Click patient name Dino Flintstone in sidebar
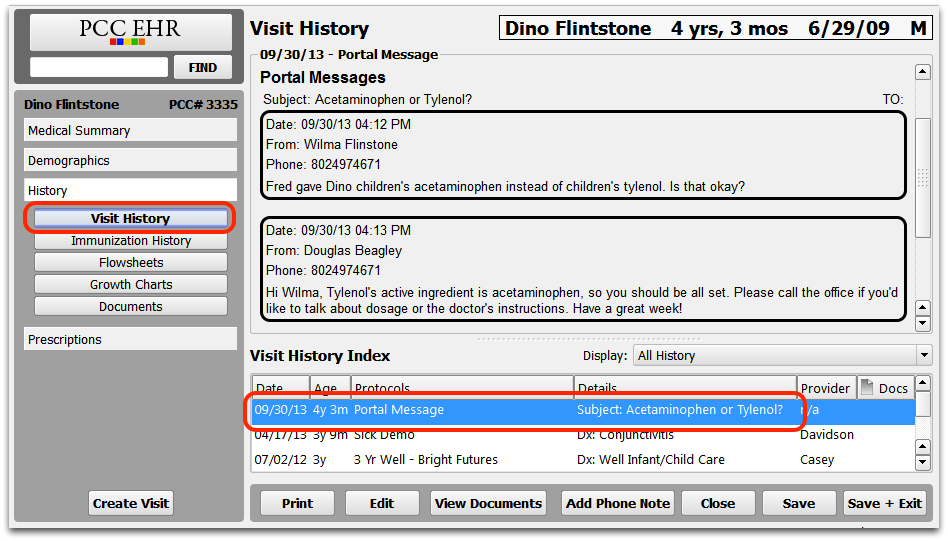948x541 pixels. pyautogui.click(x=71, y=104)
